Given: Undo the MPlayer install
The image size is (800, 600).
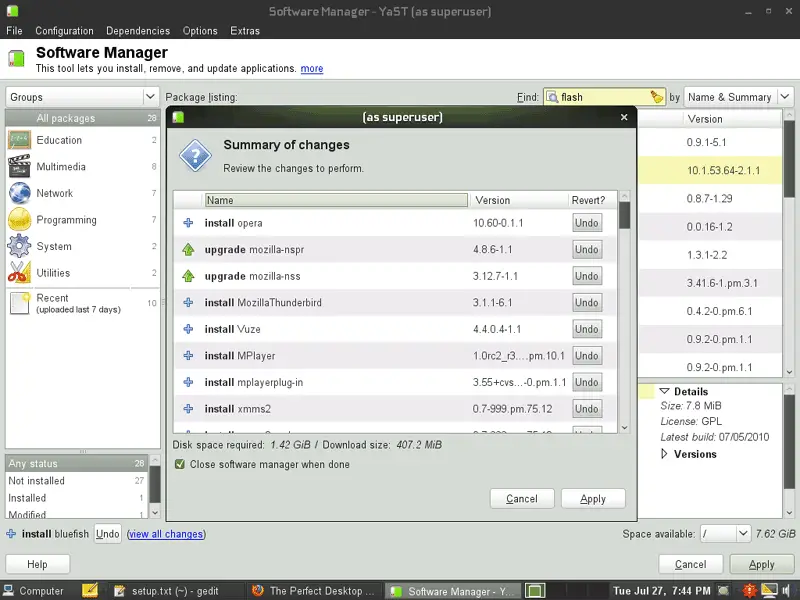Looking at the screenshot, I should pyautogui.click(x=587, y=356).
